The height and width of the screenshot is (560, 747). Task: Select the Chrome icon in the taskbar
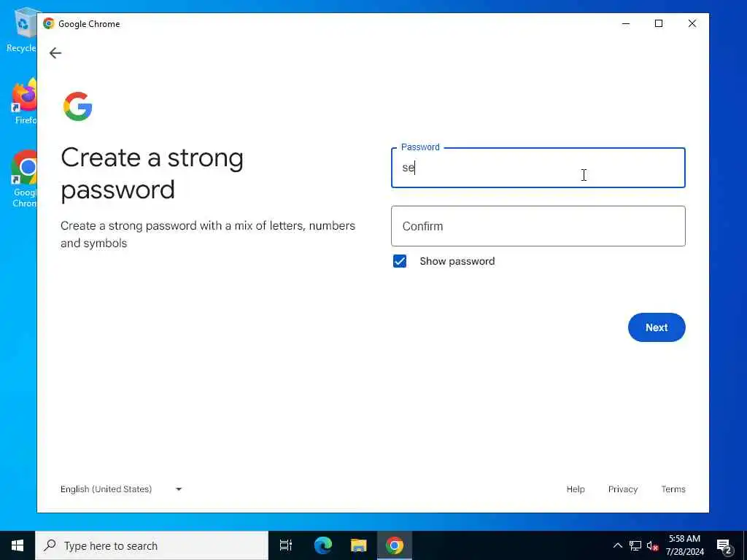point(395,545)
